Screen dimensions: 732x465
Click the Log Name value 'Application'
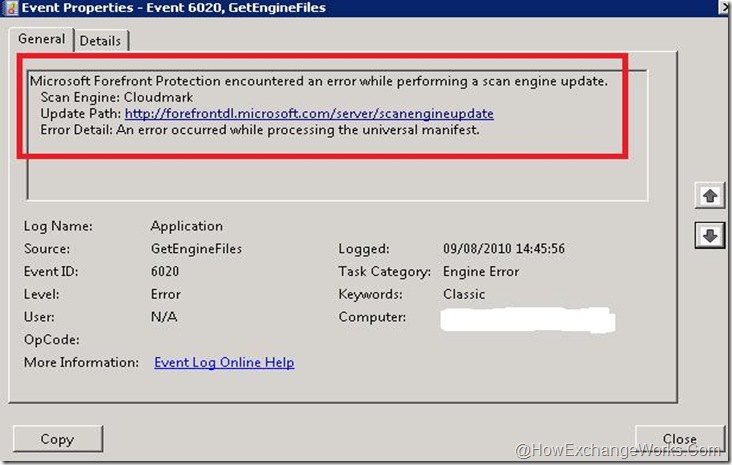[187, 226]
